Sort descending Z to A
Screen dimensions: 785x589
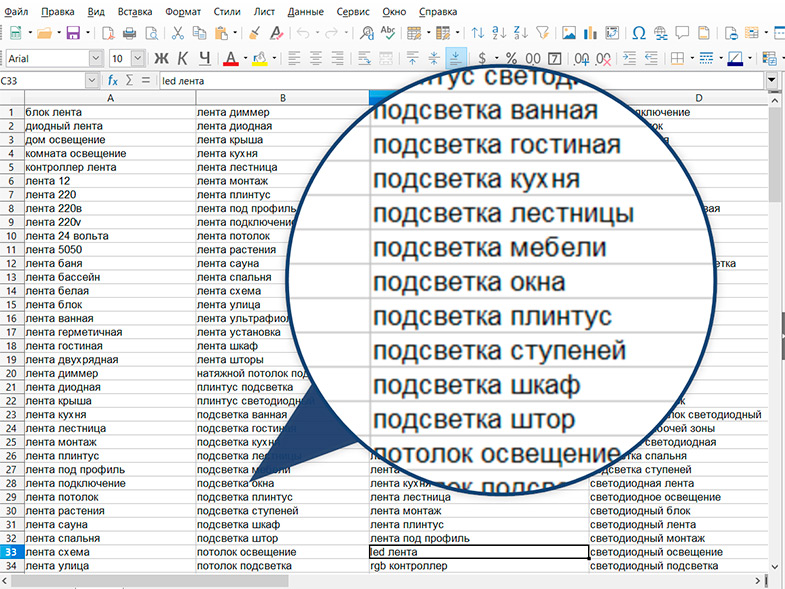pos(521,34)
